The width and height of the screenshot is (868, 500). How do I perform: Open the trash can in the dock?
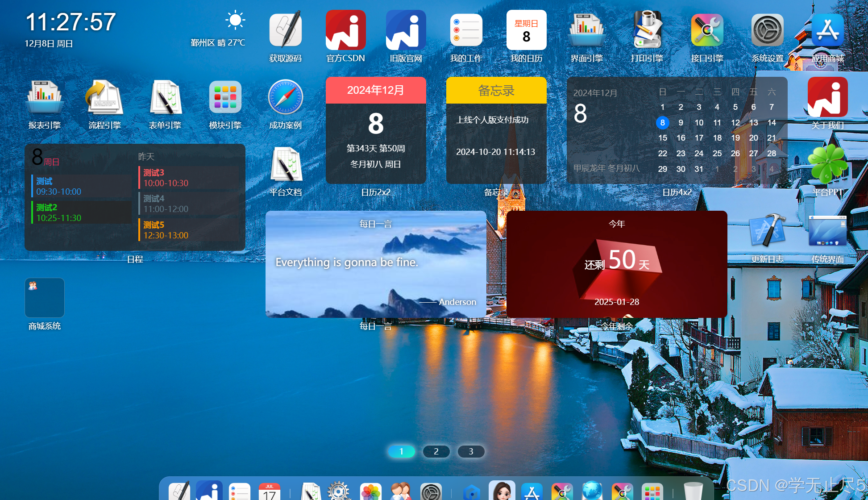pyautogui.click(x=693, y=491)
